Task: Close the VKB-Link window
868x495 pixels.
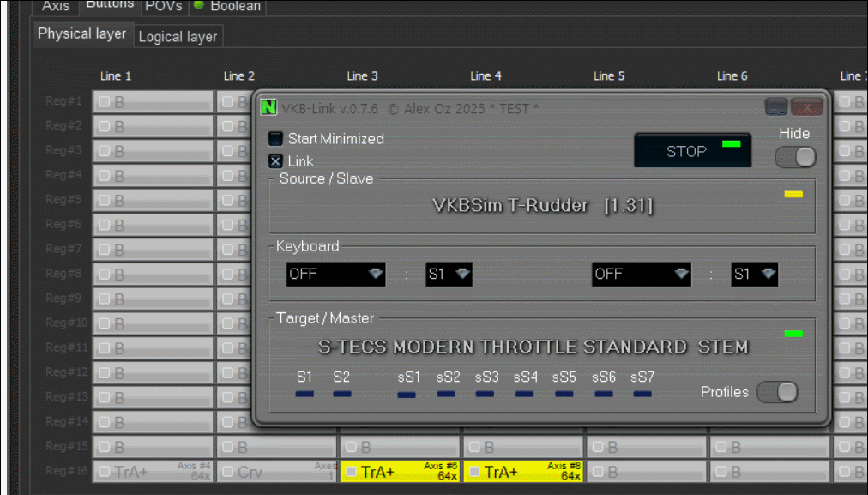Action: [806, 107]
